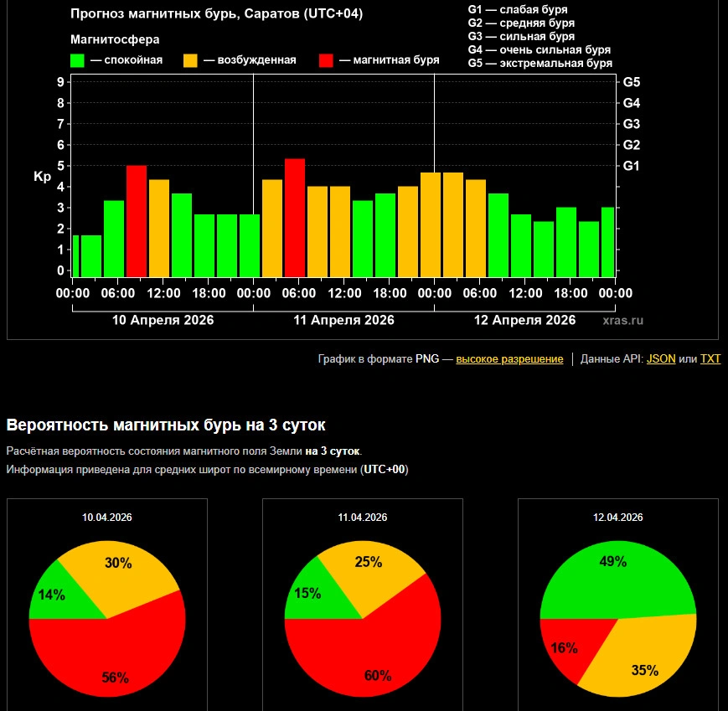Image resolution: width=728 pixels, height=711 pixels.
Task: Select the red storm bar on 10 April
Action: tap(137, 221)
